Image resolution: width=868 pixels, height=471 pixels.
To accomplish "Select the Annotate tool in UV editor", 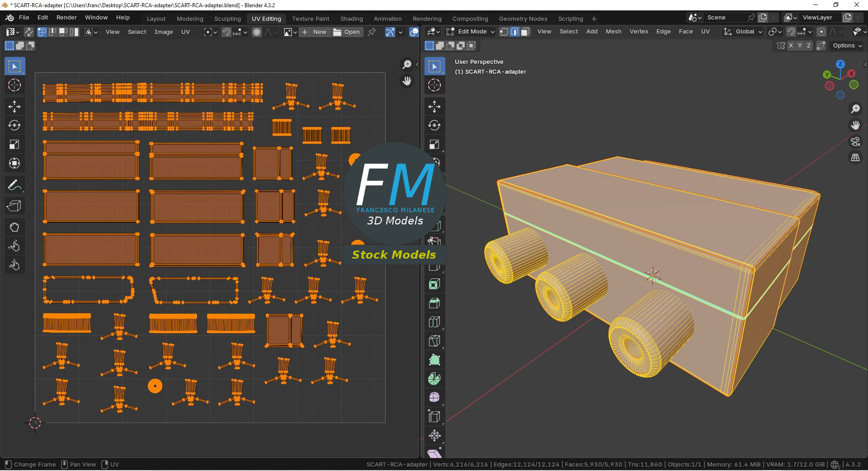I will pyautogui.click(x=14, y=185).
